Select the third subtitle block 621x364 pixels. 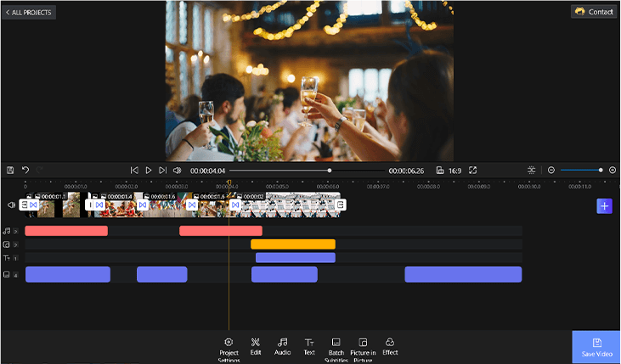pos(285,274)
